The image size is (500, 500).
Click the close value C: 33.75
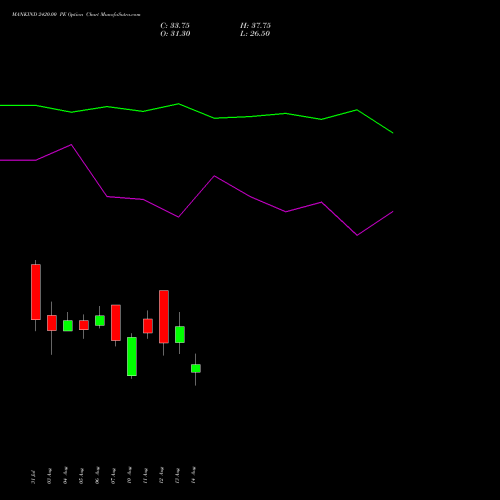(x=175, y=26)
